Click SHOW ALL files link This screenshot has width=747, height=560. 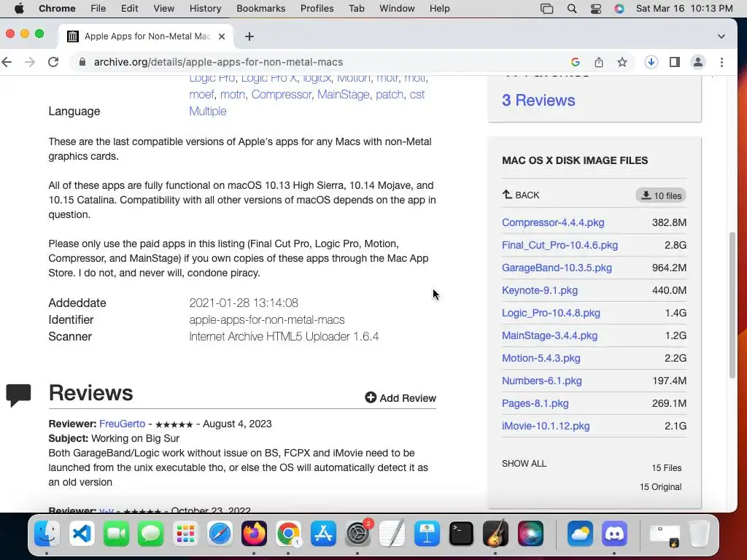coord(524,463)
